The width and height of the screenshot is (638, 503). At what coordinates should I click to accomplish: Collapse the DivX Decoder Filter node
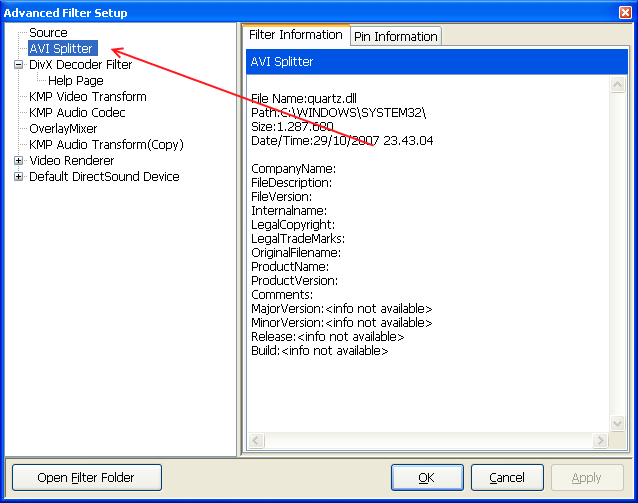click(18, 64)
